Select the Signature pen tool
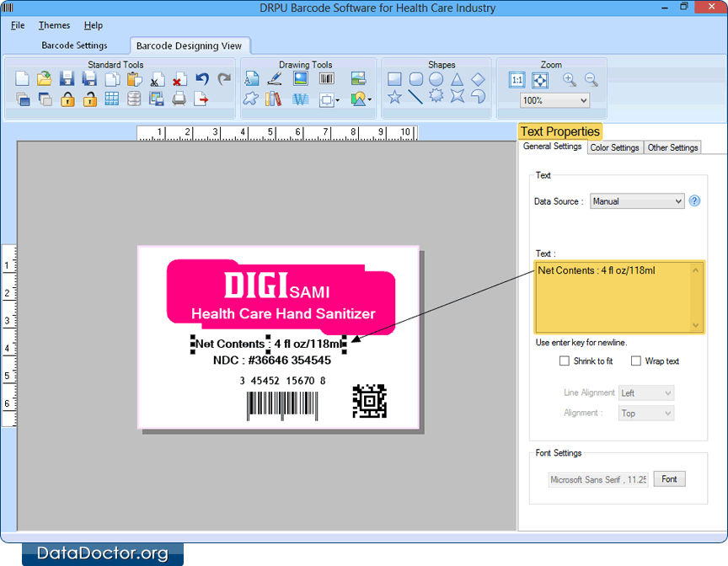Screen dimensions: 728x566 pos(275,78)
